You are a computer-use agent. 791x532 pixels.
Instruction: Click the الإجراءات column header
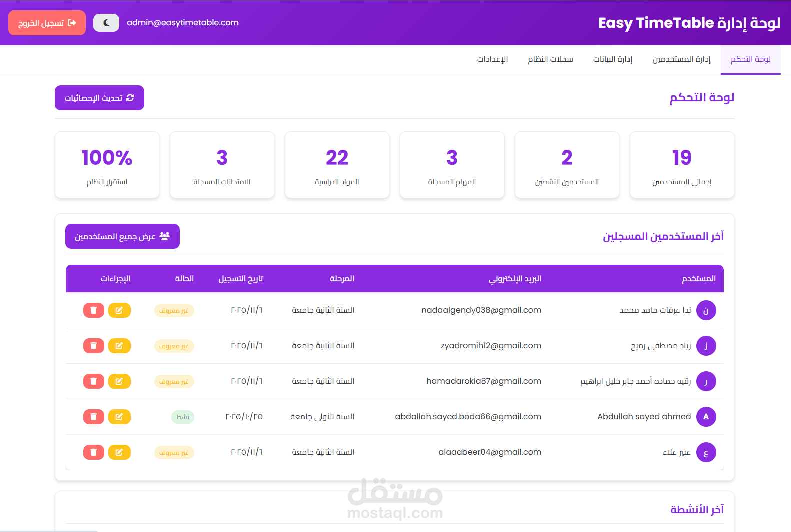115,279
